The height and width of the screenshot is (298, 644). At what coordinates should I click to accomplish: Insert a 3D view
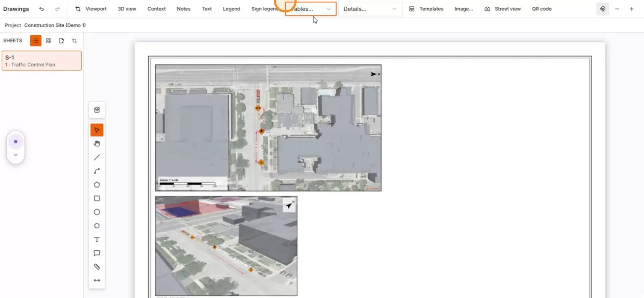click(127, 9)
